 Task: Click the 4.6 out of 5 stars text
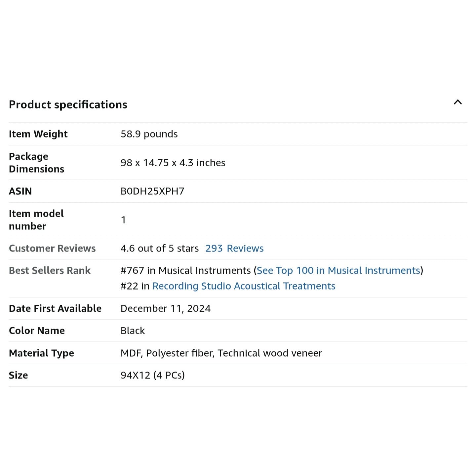coord(160,248)
